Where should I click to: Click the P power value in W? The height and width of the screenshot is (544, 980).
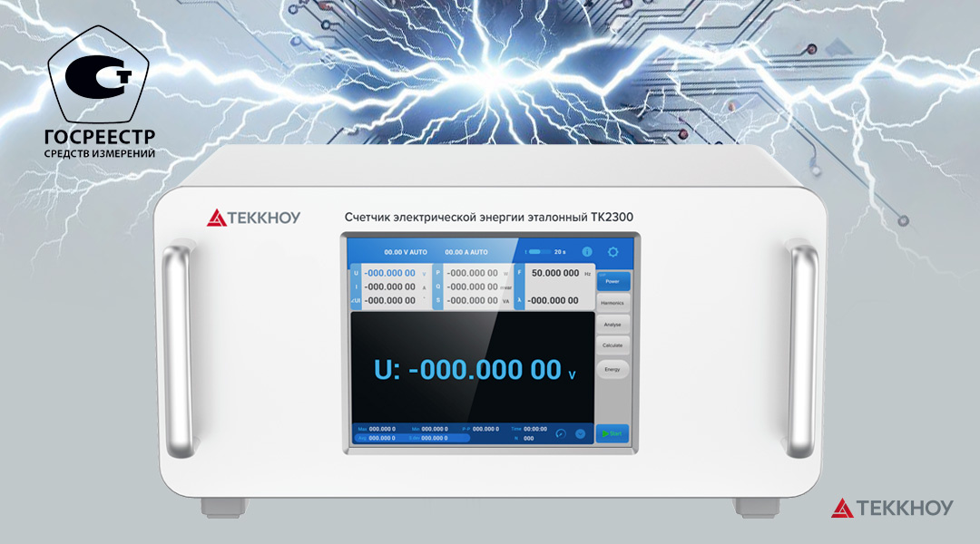(473, 273)
